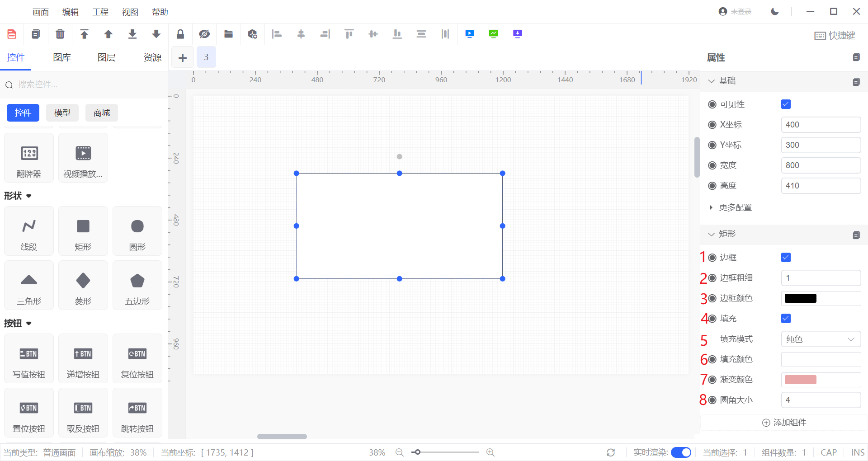Switch to the 图层 tab
The height and width of the screenshot is (461, 868).
pos(107,57)
